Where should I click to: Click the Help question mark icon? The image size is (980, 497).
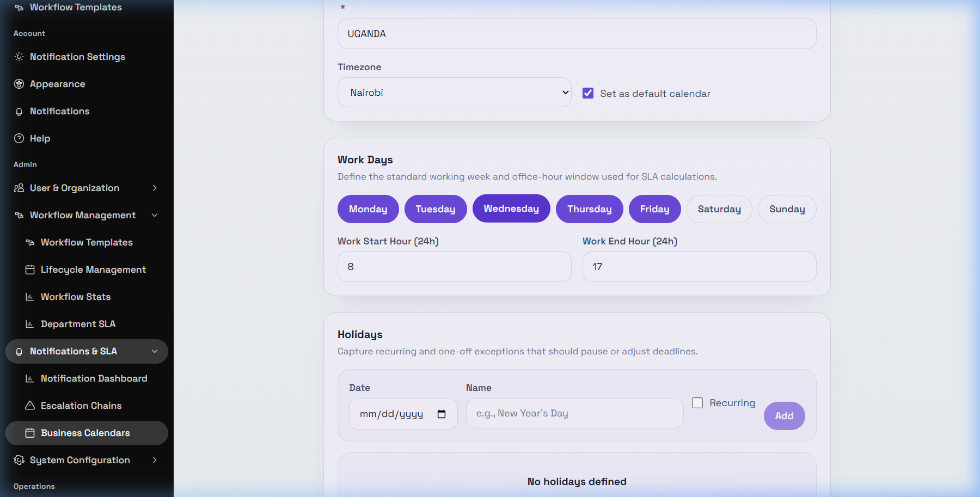tap(19, 138)
